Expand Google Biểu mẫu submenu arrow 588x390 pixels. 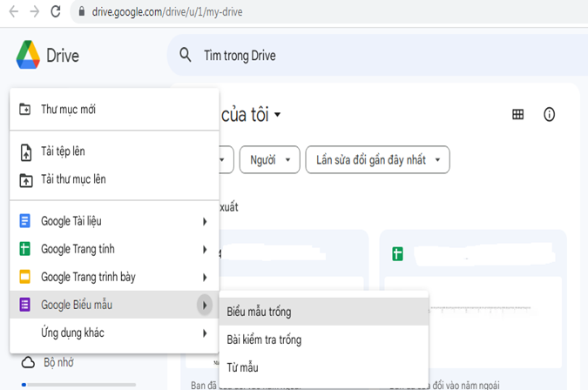coord(205,305)
